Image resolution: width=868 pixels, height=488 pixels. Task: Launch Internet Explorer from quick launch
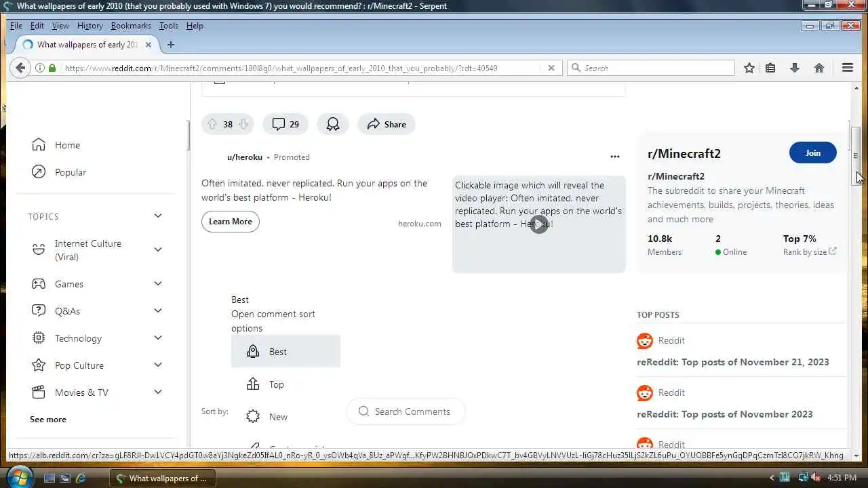[81, 478]
